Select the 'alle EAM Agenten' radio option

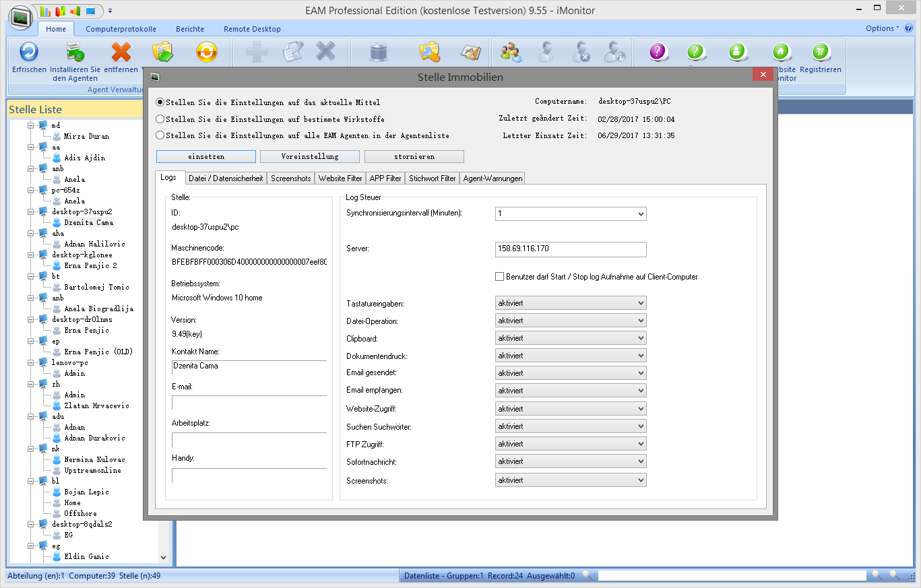[160, 135]
